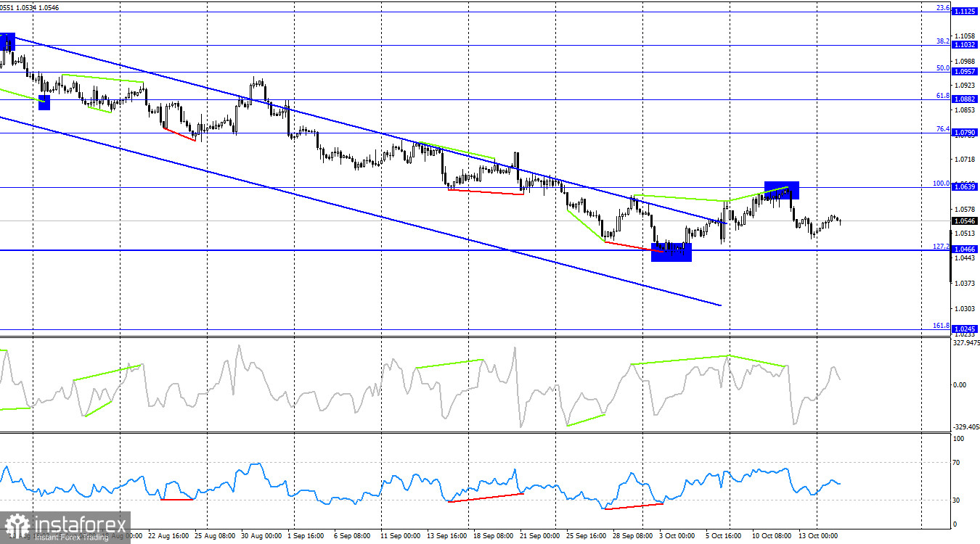This screenshot has height=544, width=980.
Task: Click the 11 Sep 00:00 date label
Action: 401,537
